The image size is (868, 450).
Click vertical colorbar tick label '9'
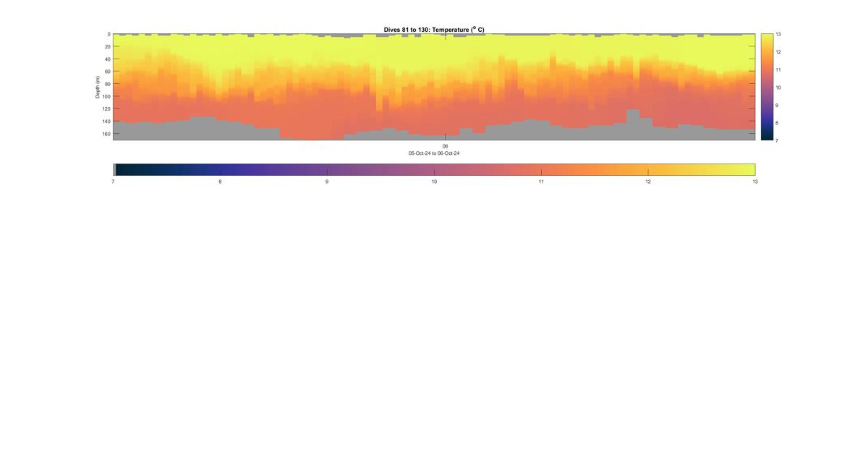(778, 105)
